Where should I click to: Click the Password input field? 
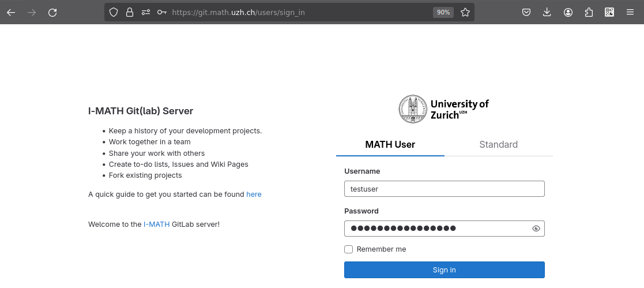pos(445,229)
